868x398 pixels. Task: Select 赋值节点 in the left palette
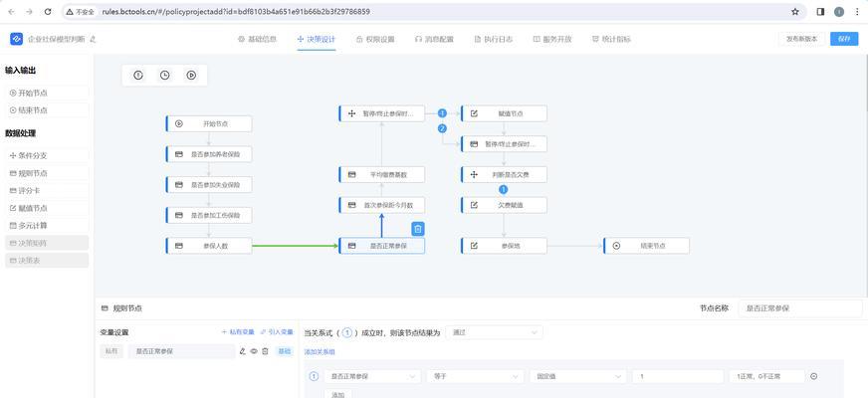coord(48,208)
